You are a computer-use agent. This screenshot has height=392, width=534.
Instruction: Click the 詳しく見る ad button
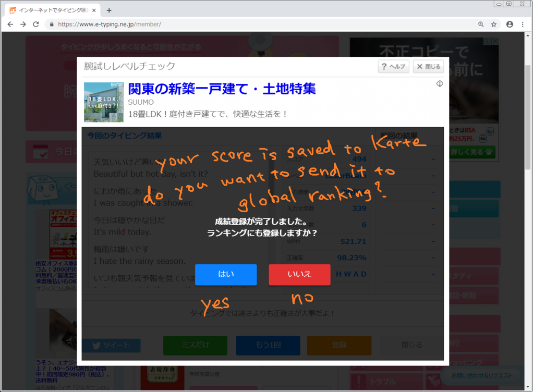tap(471, 152)
